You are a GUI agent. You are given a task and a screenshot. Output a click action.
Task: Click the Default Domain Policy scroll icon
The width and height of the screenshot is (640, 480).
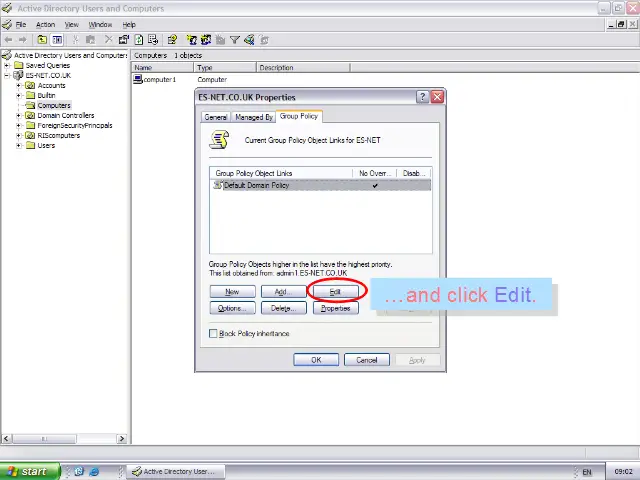218,185
